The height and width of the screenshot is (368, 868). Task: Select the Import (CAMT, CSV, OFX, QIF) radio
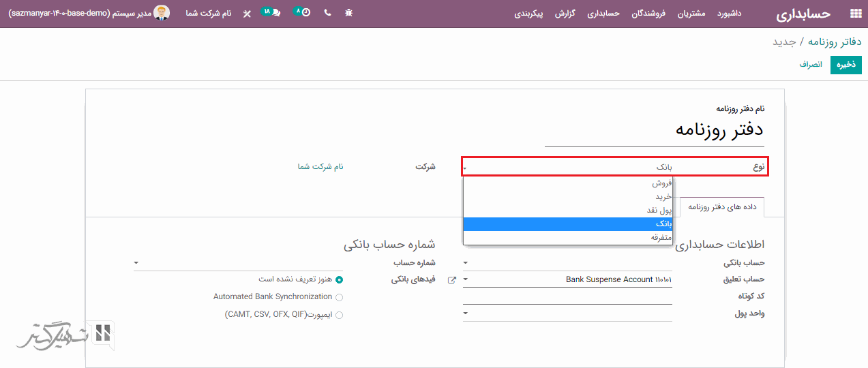click(x=339, y=315)
